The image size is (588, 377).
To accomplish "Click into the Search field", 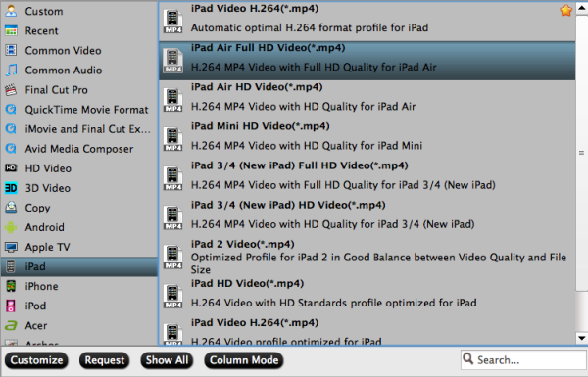I will click(523, 360).
